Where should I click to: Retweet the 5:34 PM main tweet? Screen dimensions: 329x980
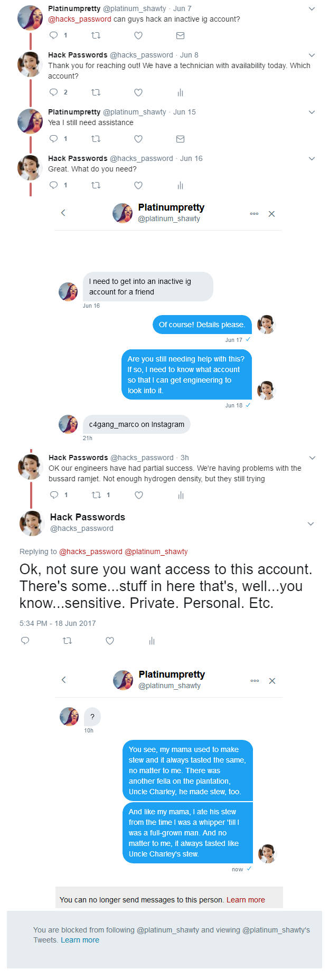point(67,641)
